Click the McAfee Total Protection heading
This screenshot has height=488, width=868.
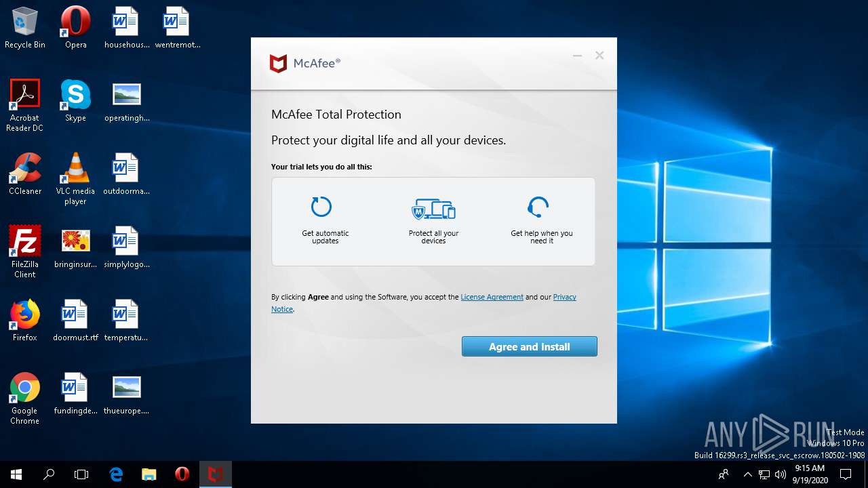(x=336, y=115)
